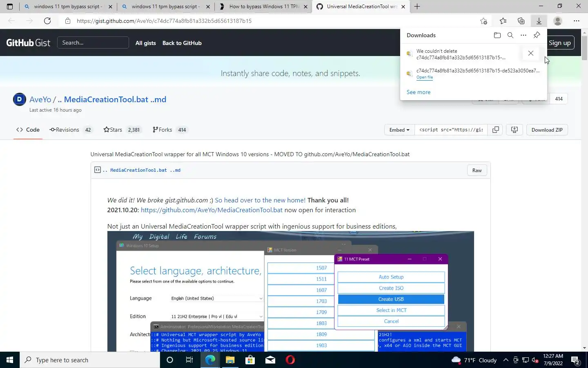Show hidden system tray icons chevron

click(x=506, y=360)
